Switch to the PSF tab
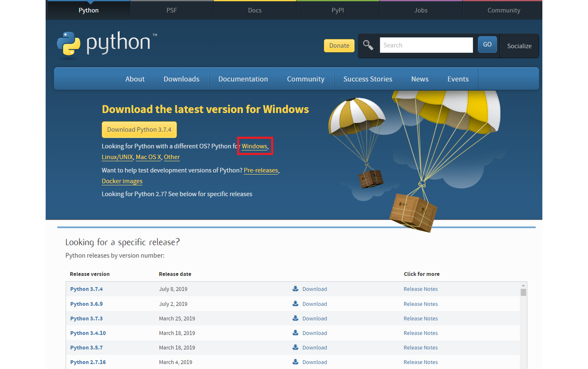The image size is (588, 369). 171,10
